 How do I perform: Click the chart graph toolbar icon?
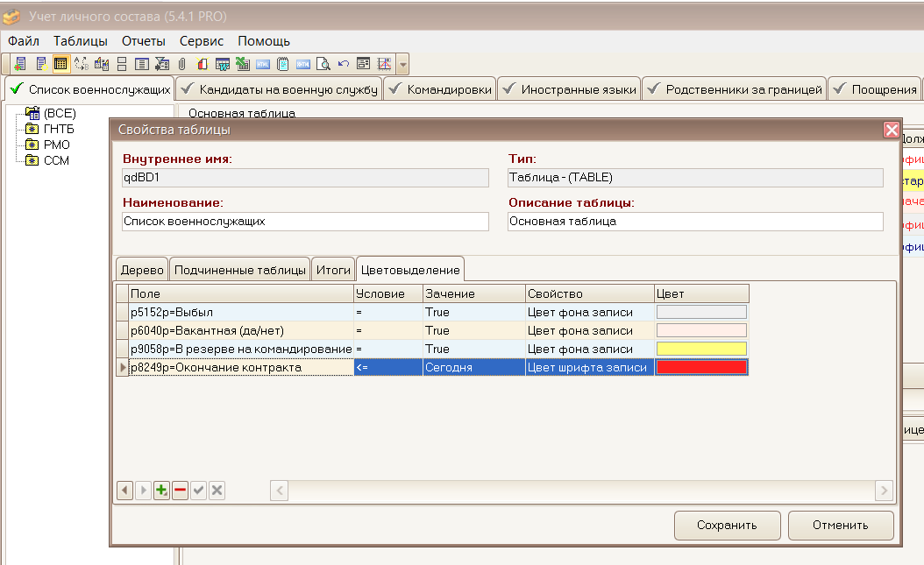[383, 64]
